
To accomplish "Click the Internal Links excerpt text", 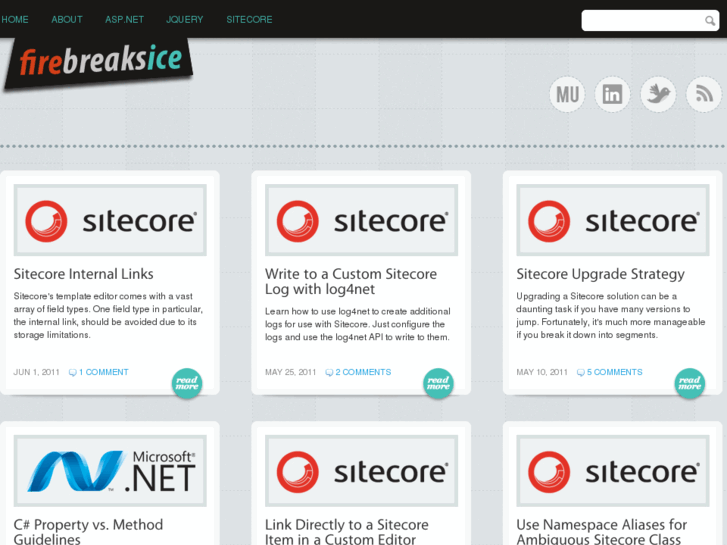I will tap(108, 315).
